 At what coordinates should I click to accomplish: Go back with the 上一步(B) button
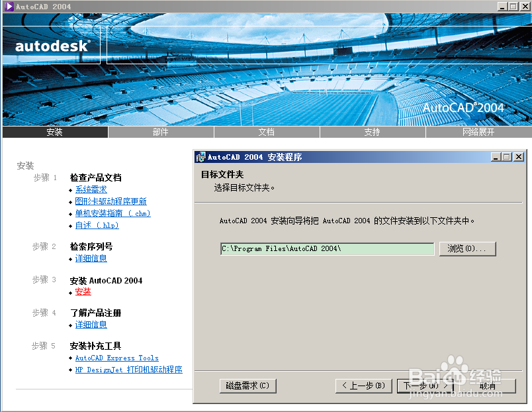tap(364, 386)
